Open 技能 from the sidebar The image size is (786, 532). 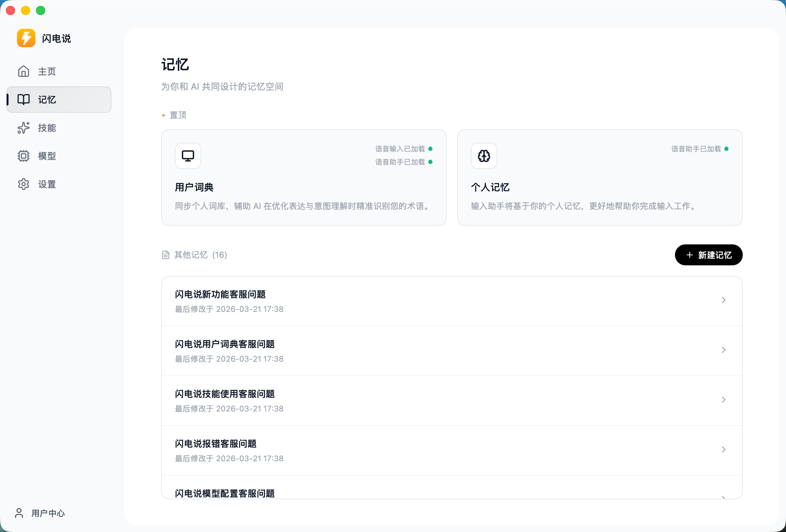click(x=59, y=128)
